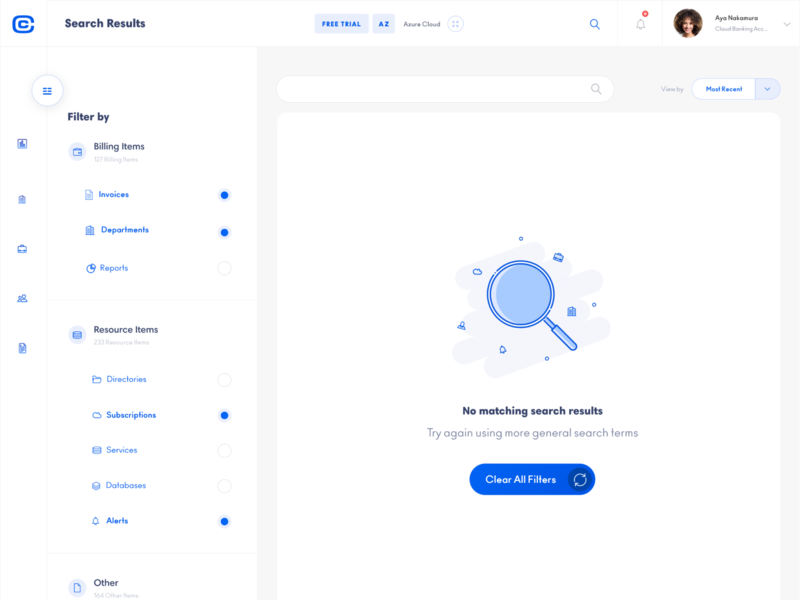Viewport: 800px width, 600px height.
Task: Click Aya Nakamura's profile avatar
Action: (x=688, y=23)
